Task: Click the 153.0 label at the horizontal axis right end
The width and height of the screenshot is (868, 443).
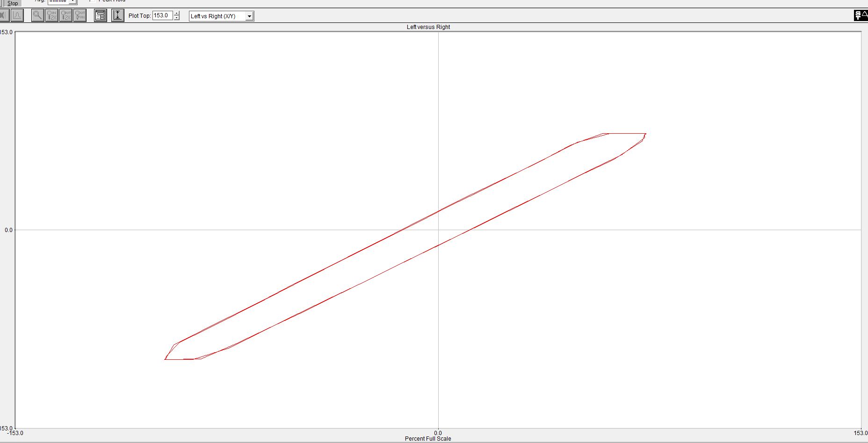Action: click(860, 433)
